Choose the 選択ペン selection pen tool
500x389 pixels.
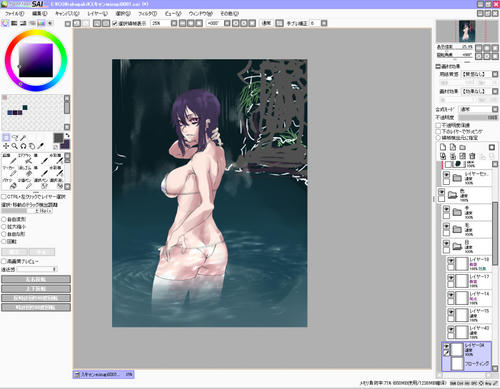click(x=41, y=183)
